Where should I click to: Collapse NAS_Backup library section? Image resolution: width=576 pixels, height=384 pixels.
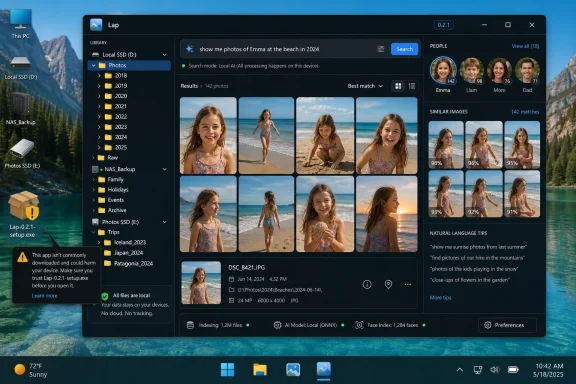pos(165,169)
